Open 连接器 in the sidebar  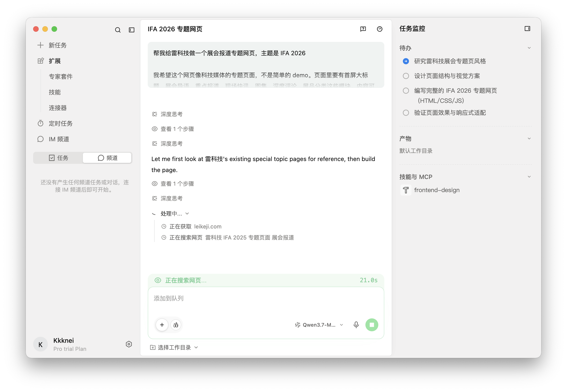[x=58, y=108]
